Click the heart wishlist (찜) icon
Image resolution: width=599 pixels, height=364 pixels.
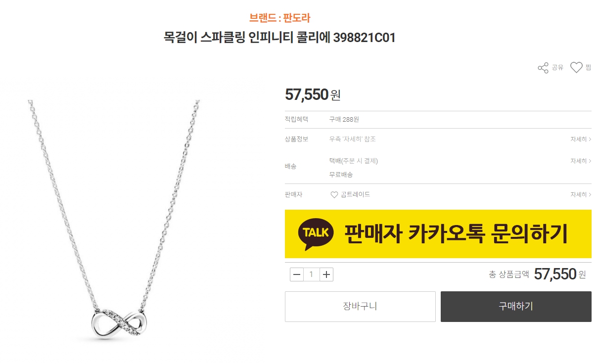click(576, 68)
